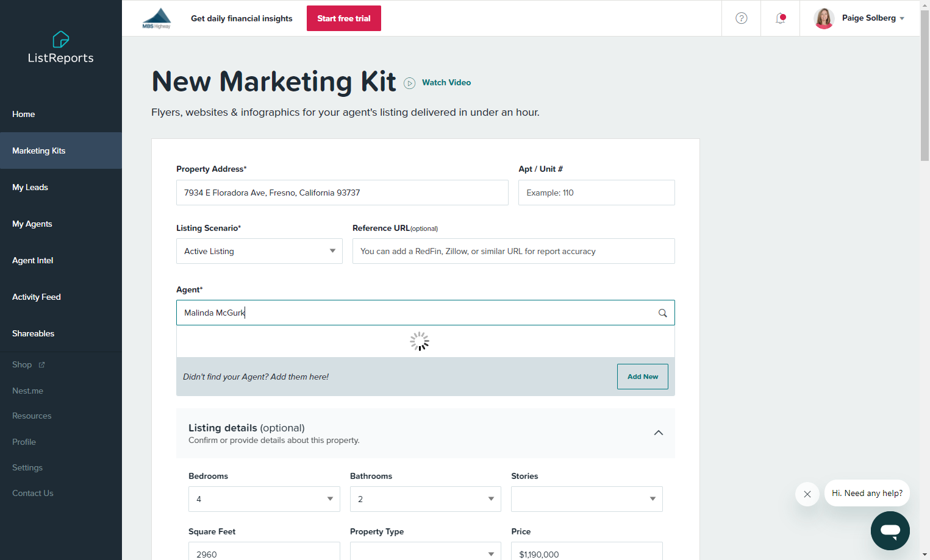Open My Leads in the sidebar

point(61,187)
